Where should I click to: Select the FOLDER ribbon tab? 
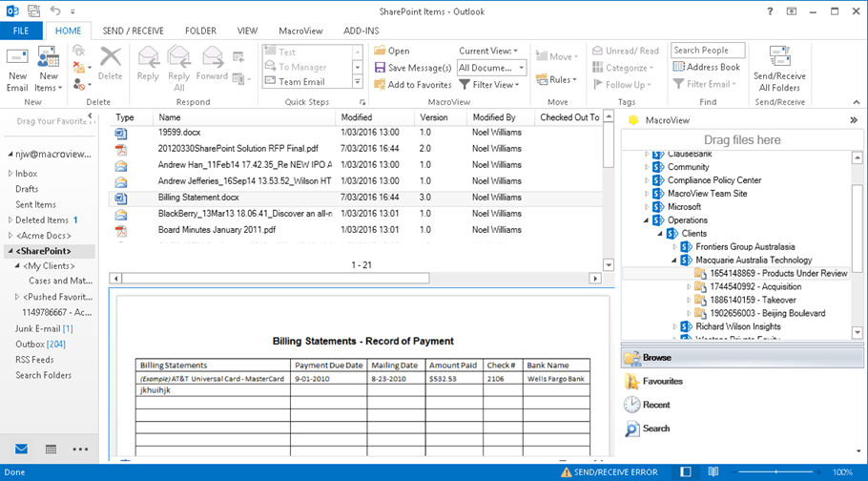click(x=200, y=31)
